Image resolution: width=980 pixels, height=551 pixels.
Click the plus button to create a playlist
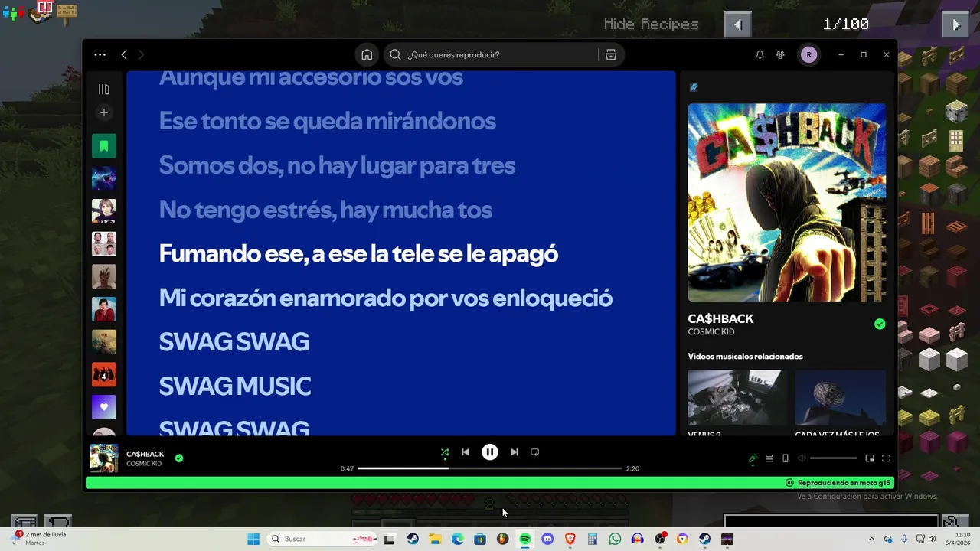tap(104, 112)
